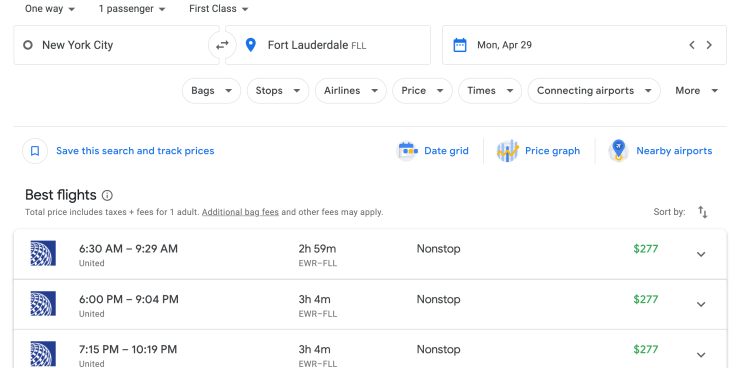Click the Date grid icon

tap(408, 151)
